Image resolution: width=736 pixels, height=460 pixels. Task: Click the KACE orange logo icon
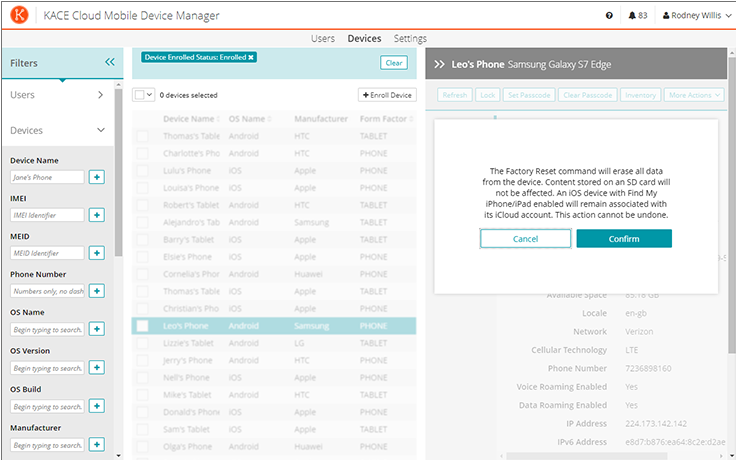(19, 15)
